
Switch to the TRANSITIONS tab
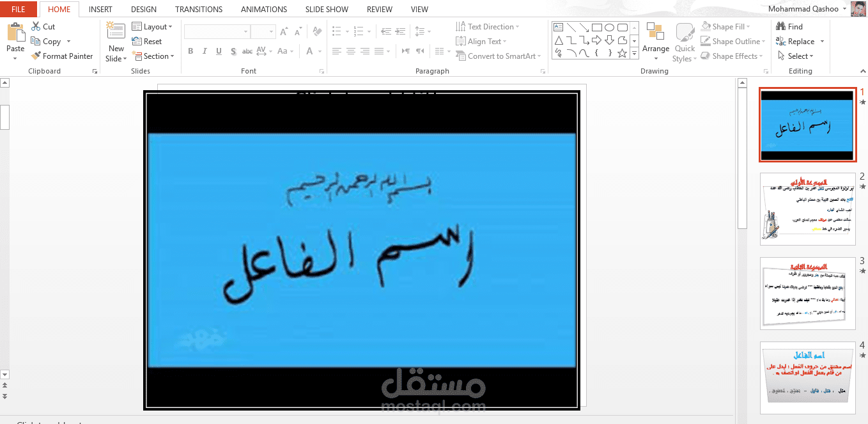199,10
